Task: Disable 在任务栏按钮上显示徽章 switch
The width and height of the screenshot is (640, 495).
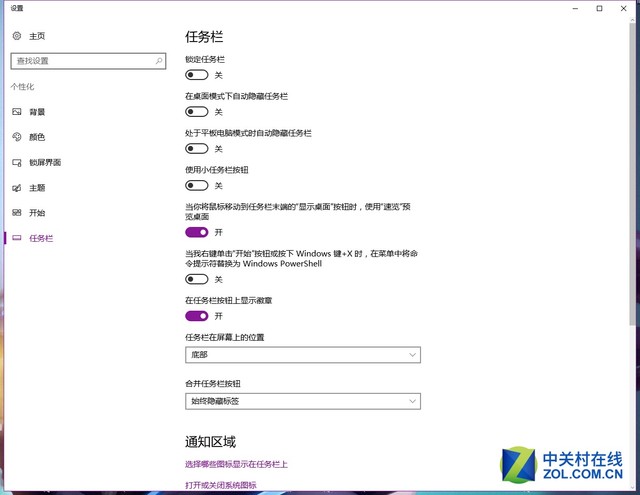Action: 197,316
